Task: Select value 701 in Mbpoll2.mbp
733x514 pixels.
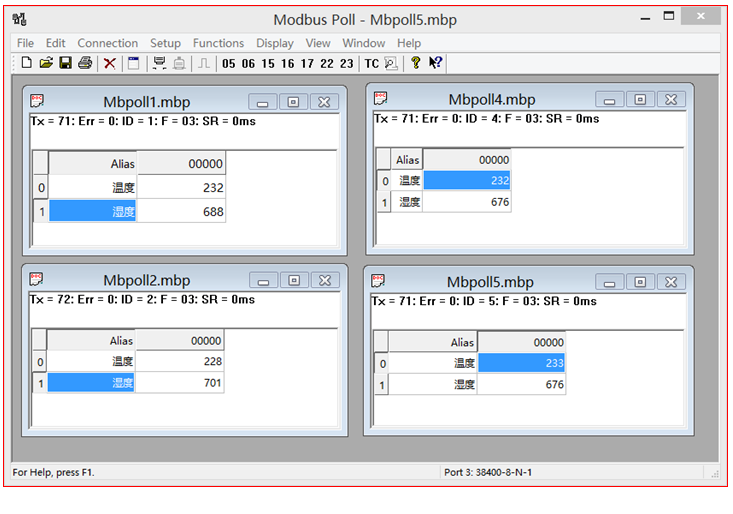Action: coord(180,383)
